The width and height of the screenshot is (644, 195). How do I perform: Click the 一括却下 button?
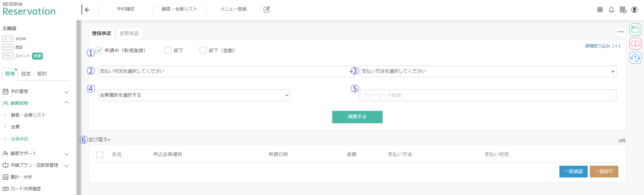tap(604, 171)
